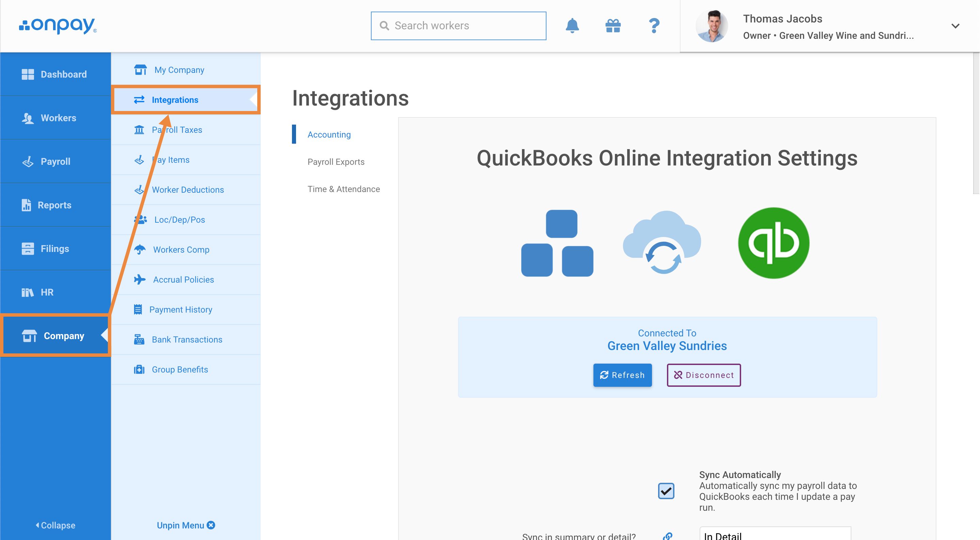Screen dimensions: 980x540
Task: Click the Search workers input field
Action: point(458,25)
